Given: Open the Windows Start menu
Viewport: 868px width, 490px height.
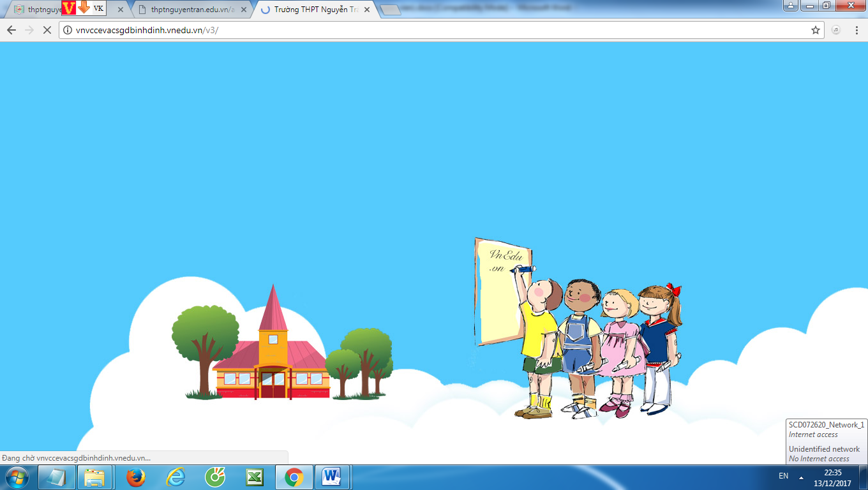Looking at the screenshot, I should [x=16, y=477].
